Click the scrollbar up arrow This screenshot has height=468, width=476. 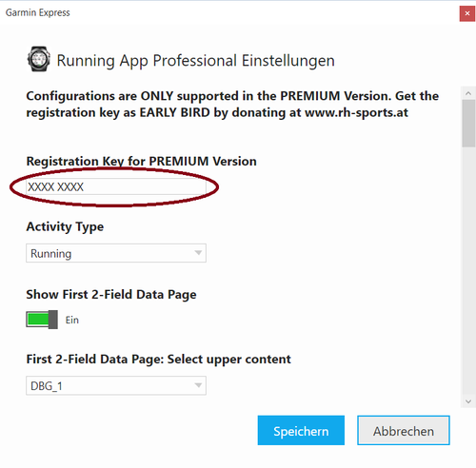click(468, 93)
